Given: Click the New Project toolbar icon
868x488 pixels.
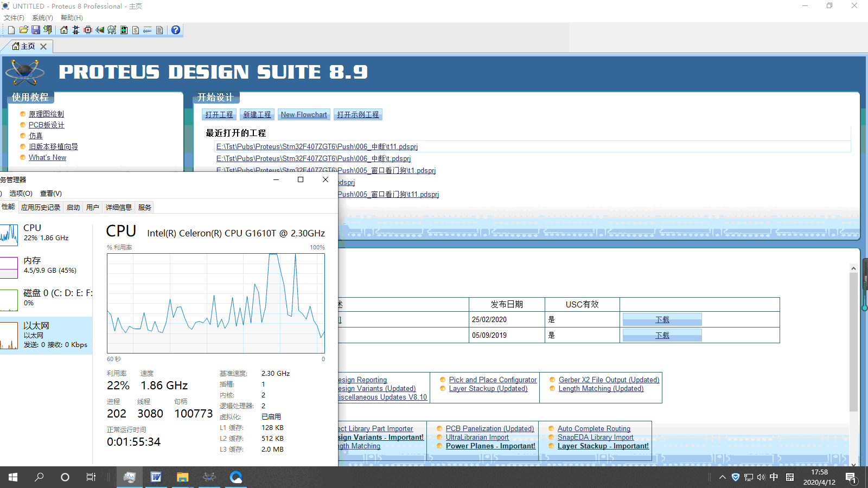Looking at the screenshot, I should point(11,30).
